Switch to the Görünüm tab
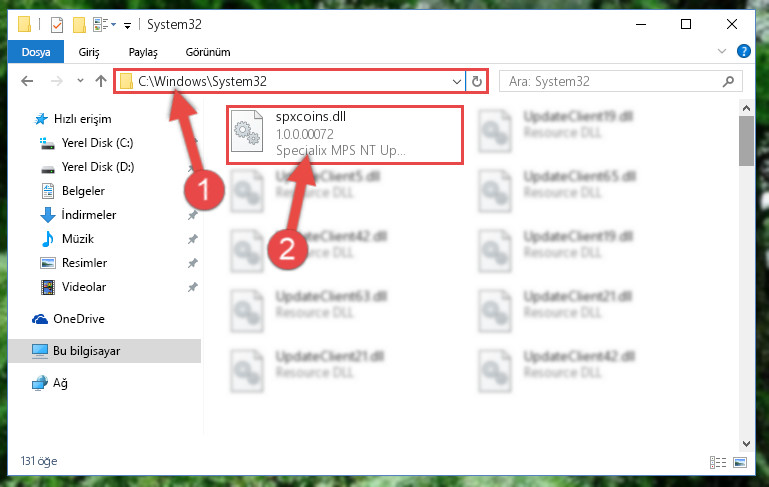Viewport: 769px width, 487px height. point(208,52)
